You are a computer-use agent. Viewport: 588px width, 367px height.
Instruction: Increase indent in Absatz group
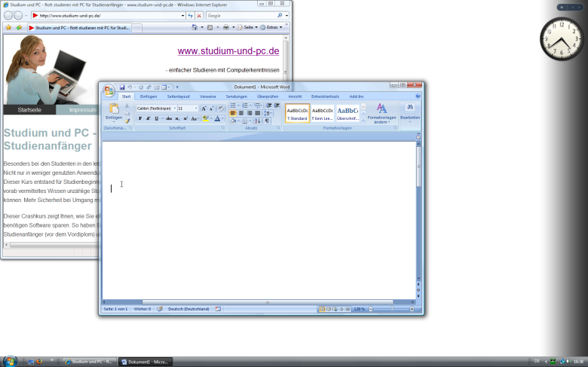click(277, 106)
